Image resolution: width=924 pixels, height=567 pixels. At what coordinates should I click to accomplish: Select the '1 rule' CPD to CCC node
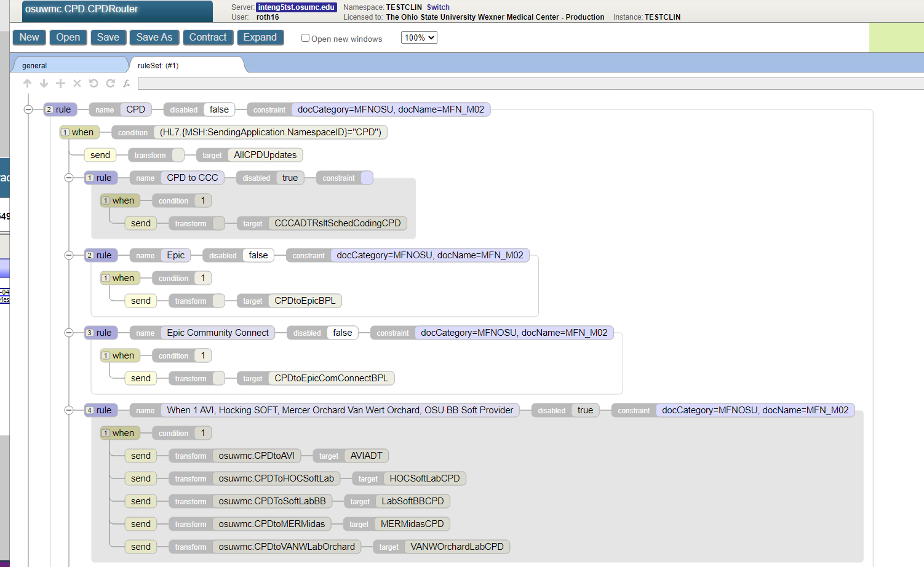coord(100,178)
